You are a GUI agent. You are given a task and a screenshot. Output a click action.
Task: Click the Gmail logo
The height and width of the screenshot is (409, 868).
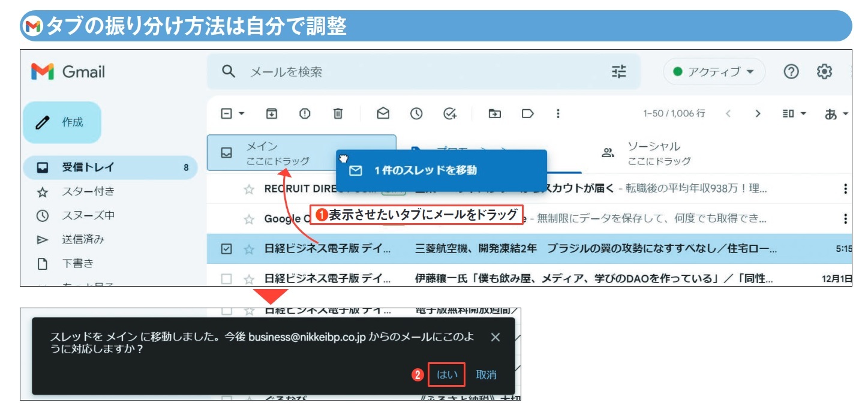(x=68, y=72)
